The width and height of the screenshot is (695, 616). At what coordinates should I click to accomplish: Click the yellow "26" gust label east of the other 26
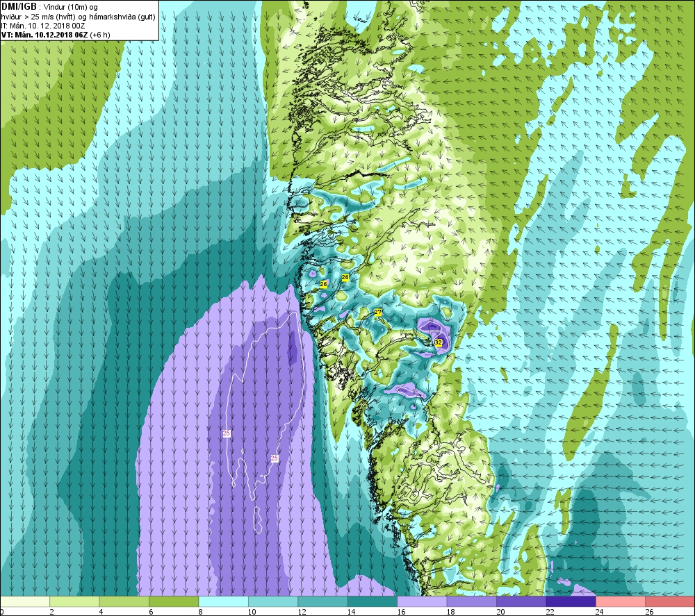click(x=345, y=277)
